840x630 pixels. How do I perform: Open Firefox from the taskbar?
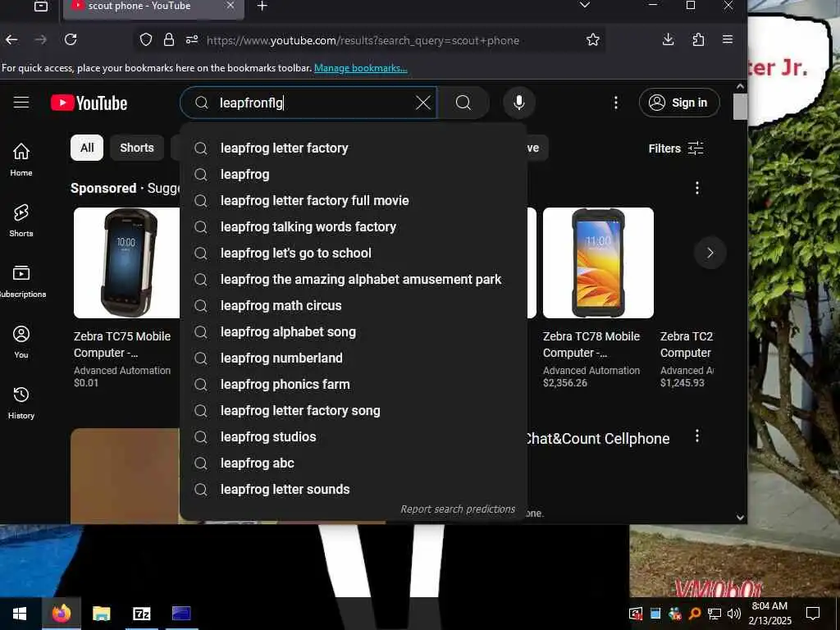(x=61, y=614)
